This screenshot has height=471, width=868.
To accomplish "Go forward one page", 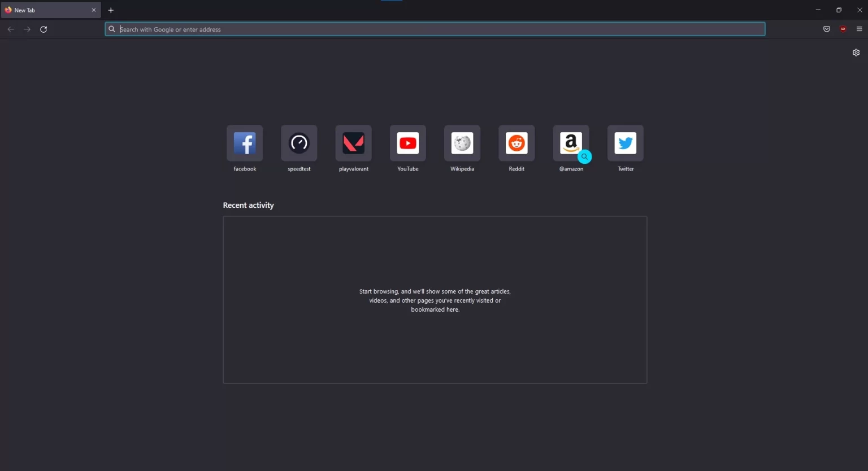I will click(27, 29).
